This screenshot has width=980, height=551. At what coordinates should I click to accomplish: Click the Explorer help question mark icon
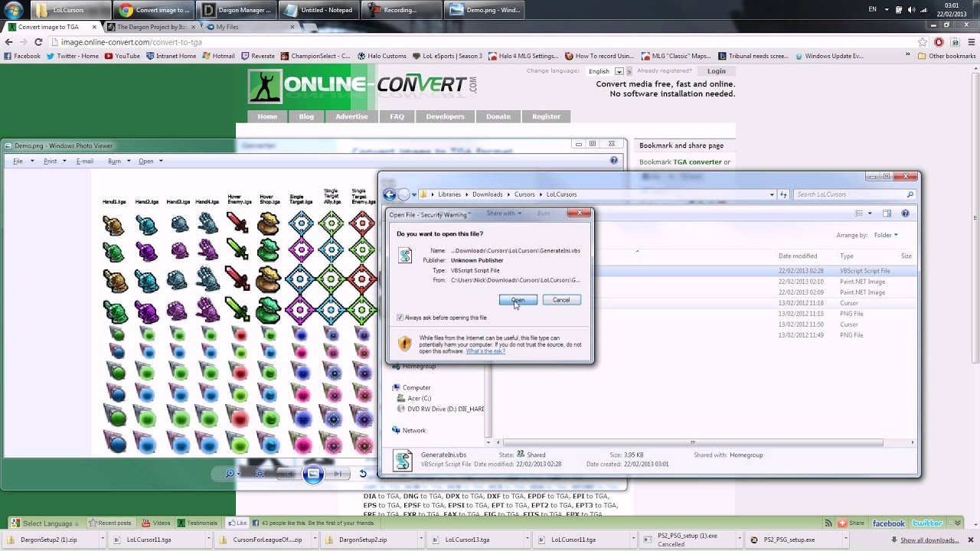pos(905,214)
